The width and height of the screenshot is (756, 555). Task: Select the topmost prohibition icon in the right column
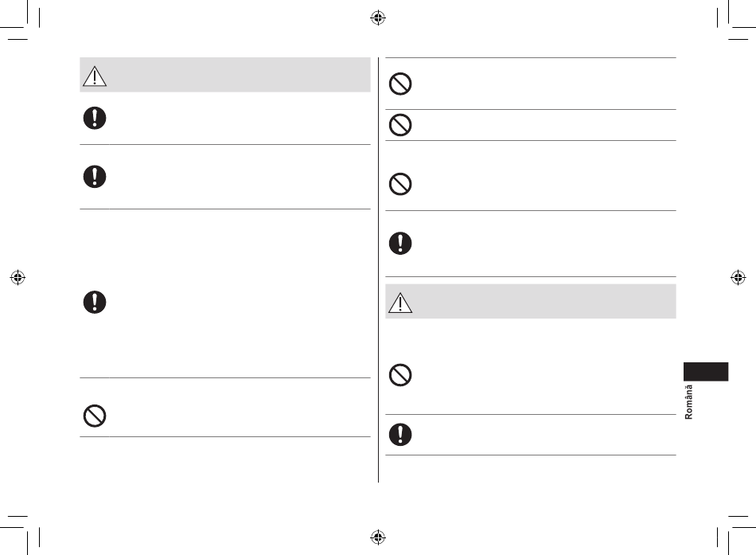[x=400, y=84]
